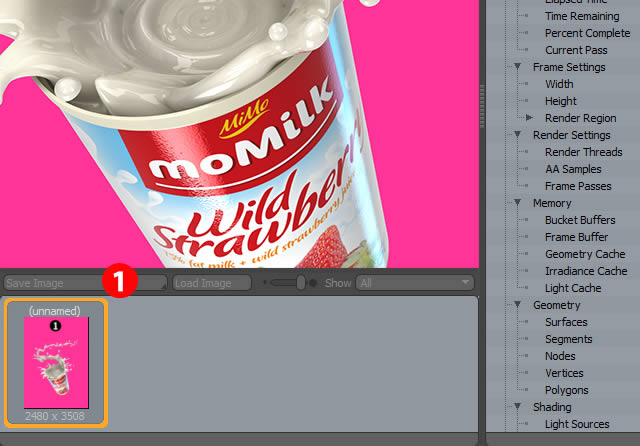Collapse the Frame Settings group
This screenshot has height=446, width=640.
coord(517,67)
